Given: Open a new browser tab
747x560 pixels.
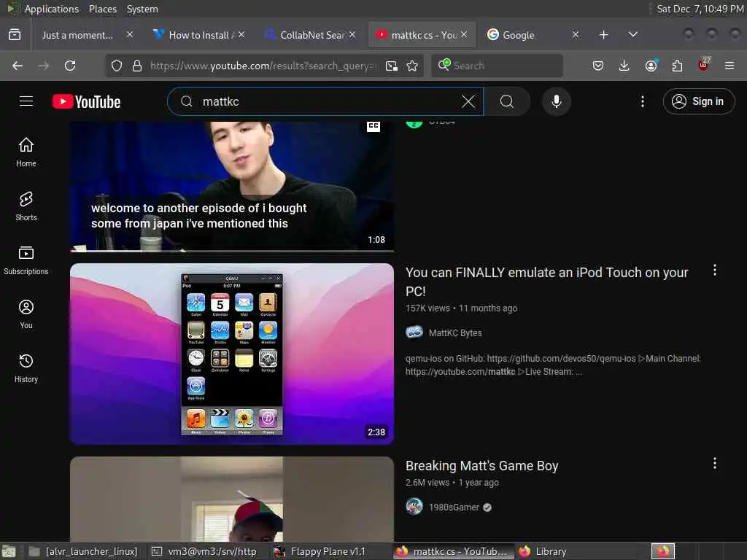Looking at the screenshot, I should pyautogui.click(x=603, y=35).
